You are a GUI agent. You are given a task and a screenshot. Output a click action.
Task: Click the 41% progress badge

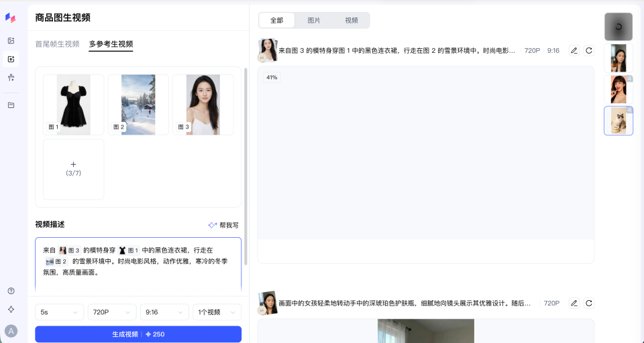point(272,77)
